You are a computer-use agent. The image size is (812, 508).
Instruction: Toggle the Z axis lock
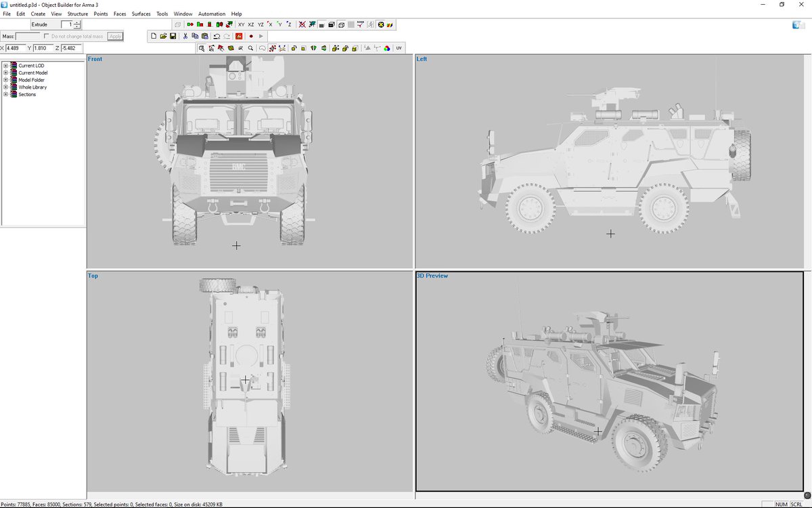click(x=289, y=24)
